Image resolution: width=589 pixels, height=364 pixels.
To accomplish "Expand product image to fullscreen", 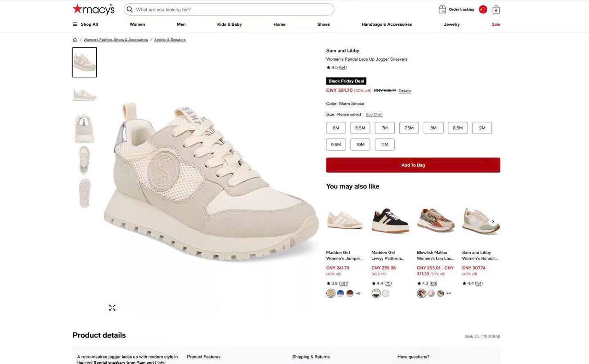I will click(112, 307).
